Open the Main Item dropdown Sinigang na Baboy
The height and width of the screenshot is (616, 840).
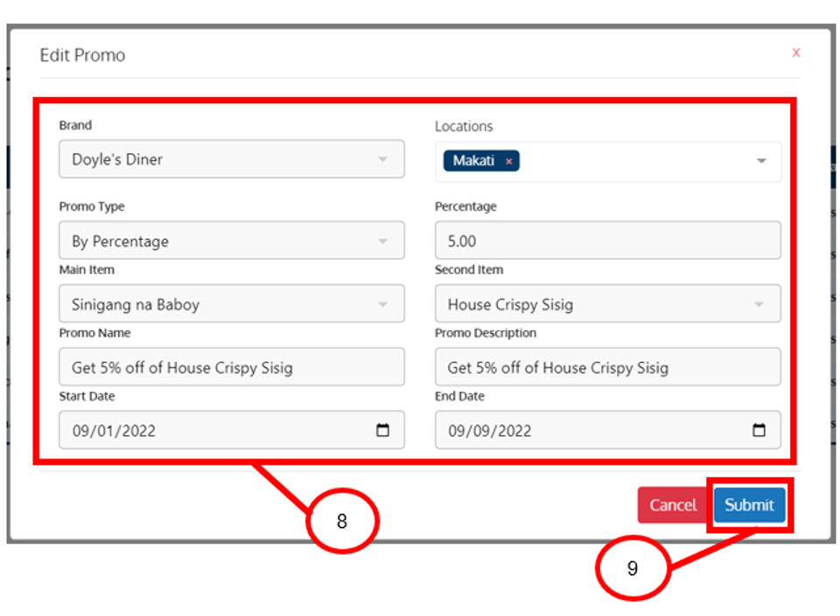coord(231,304)
